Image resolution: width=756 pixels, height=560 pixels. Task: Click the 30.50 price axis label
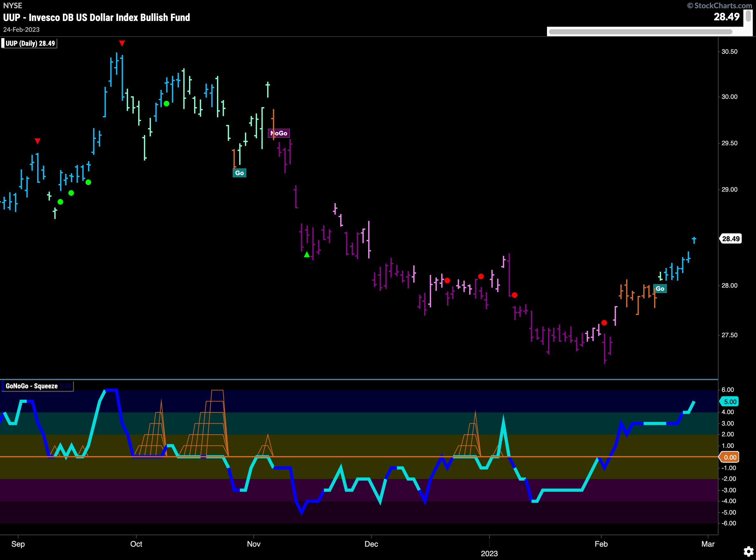point(729,51)
